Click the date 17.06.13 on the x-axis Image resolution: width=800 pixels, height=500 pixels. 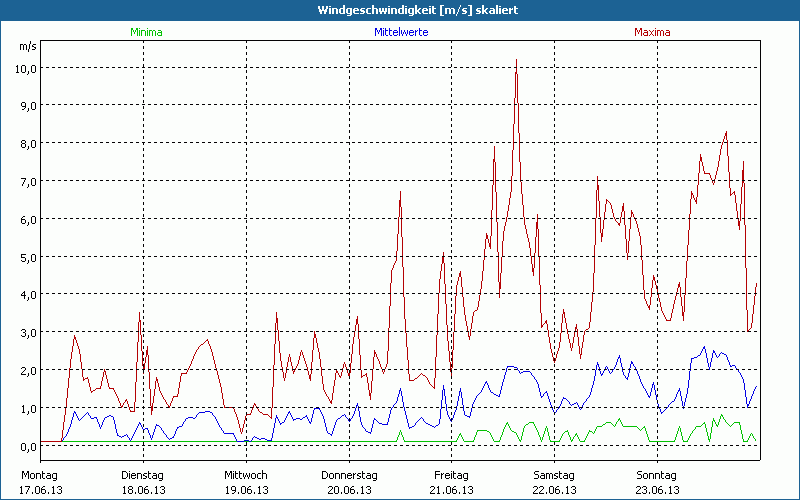pyautogui.click(x=40, y=490)
